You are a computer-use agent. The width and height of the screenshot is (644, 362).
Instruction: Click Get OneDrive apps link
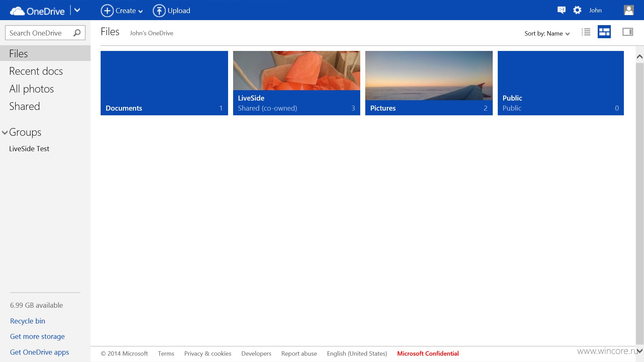click(x=39, y=352)
